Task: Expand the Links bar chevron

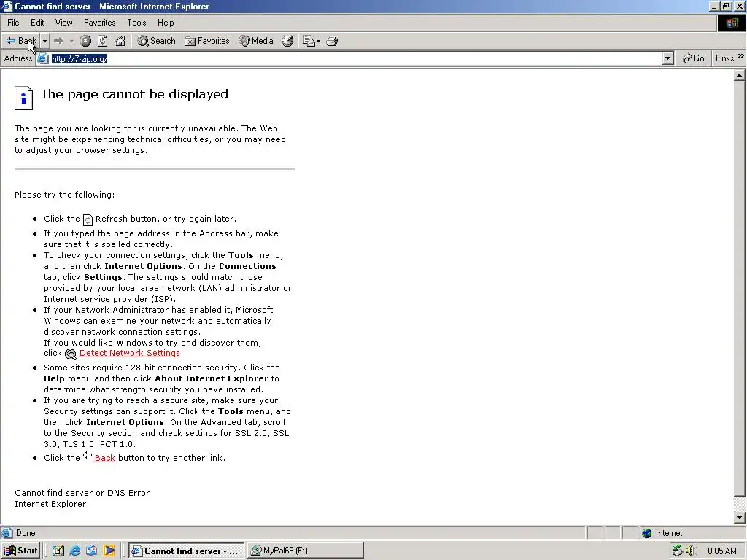Action: point(741,56)
